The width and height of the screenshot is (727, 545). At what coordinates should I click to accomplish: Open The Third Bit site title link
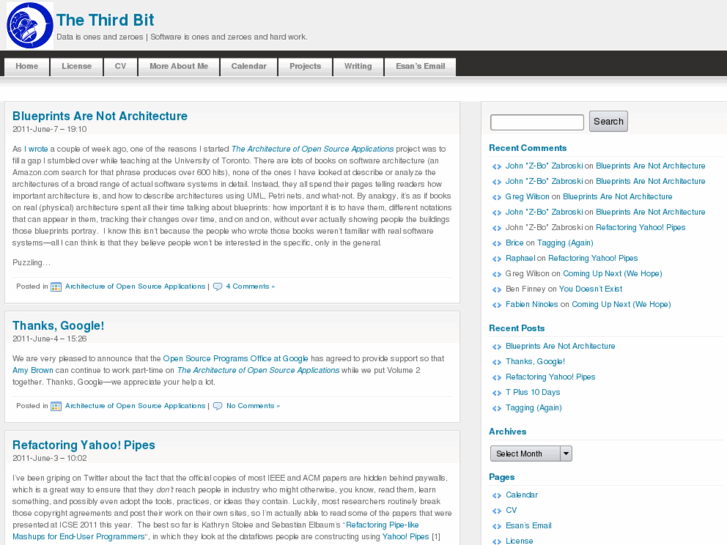pyautogui.click(x=105, y=20)
